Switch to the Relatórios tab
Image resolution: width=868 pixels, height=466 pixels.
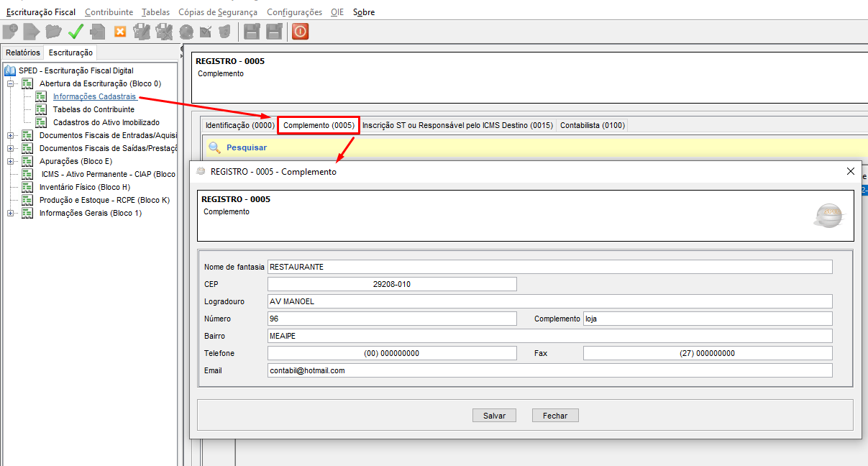23,52
